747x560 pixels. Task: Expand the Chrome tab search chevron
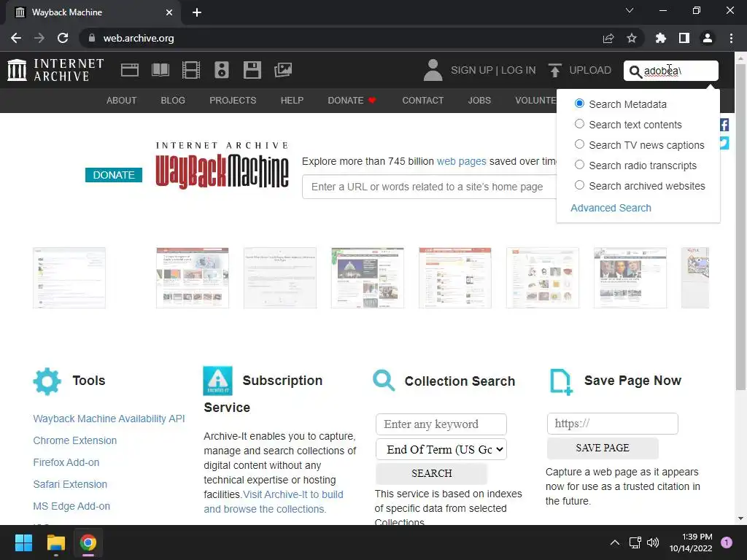pos(630,10)
